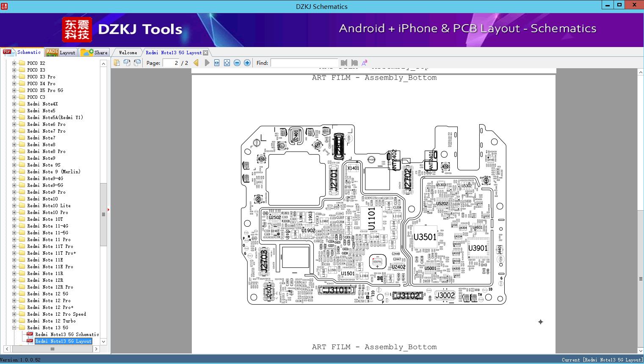Screen dimensions: 644x364
Task: Go to the previous page arrow
Action: coord(196,63)
